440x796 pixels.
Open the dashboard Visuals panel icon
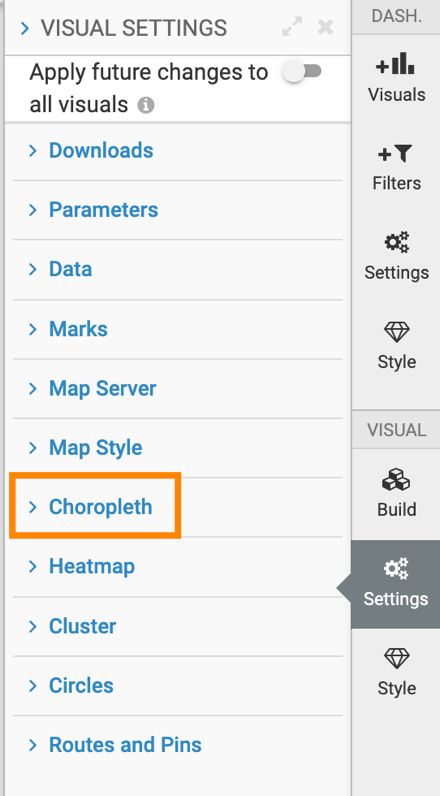click(x=396, y=64)
